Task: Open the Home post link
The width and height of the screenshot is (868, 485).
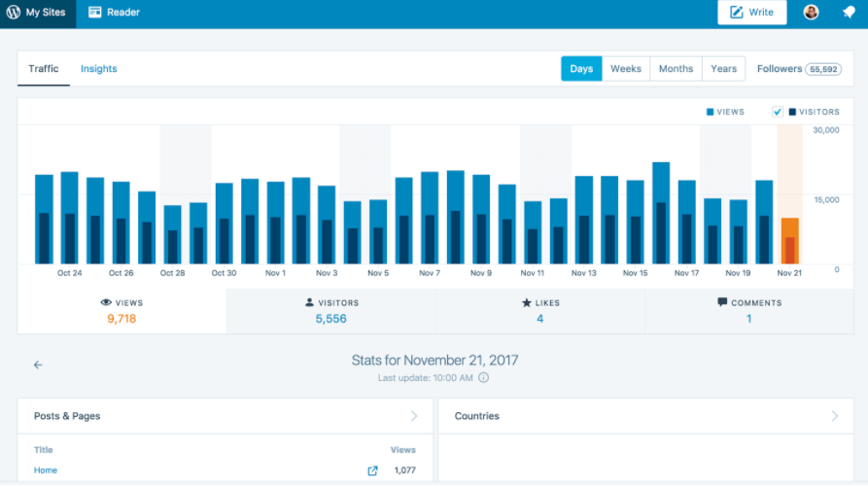Action: pos(46,470)
